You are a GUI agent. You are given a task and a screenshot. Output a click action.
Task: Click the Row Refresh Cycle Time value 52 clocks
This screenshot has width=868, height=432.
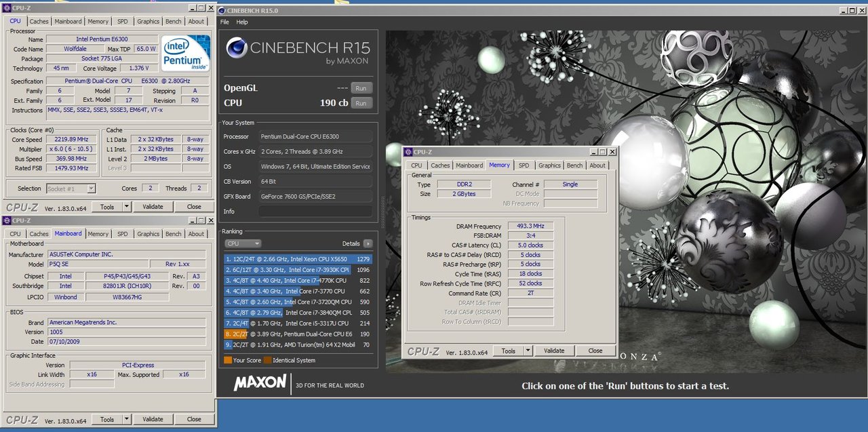[530, 283]
